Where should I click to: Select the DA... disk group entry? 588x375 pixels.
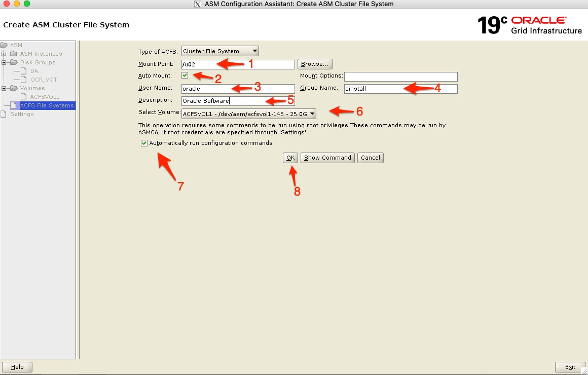click(x=36, y=71)
